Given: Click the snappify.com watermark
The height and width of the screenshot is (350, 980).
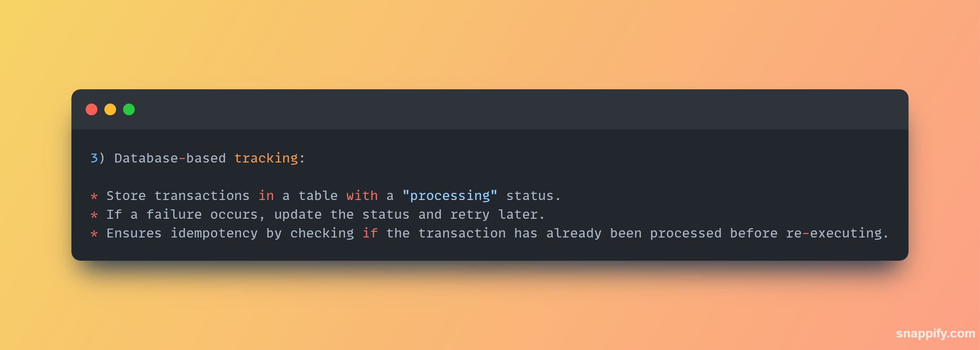Looking at the screenshot, I should point(935,333).
